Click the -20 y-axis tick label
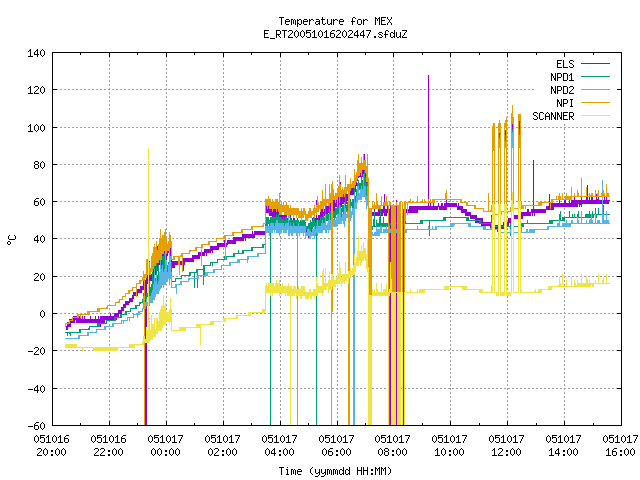The image size is (640, 480). pyautogui.click(x=36, y=351)
